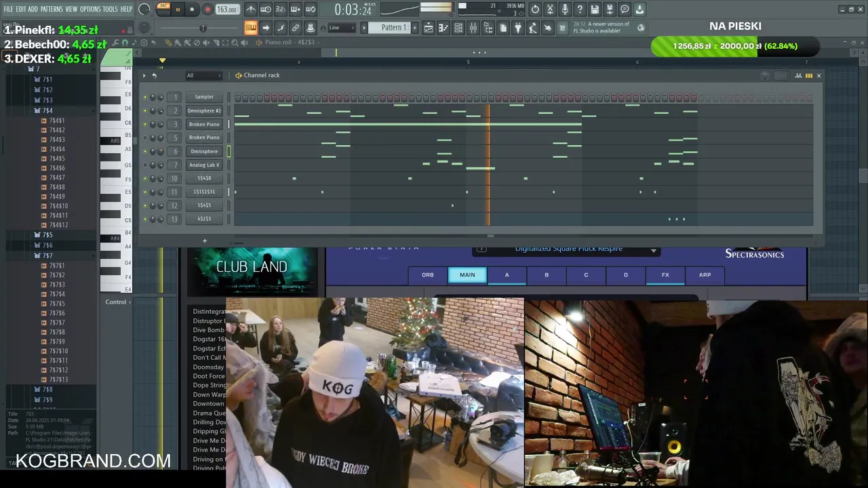Mute channel 3 Broken Piano LED

[x=144, y=124]
